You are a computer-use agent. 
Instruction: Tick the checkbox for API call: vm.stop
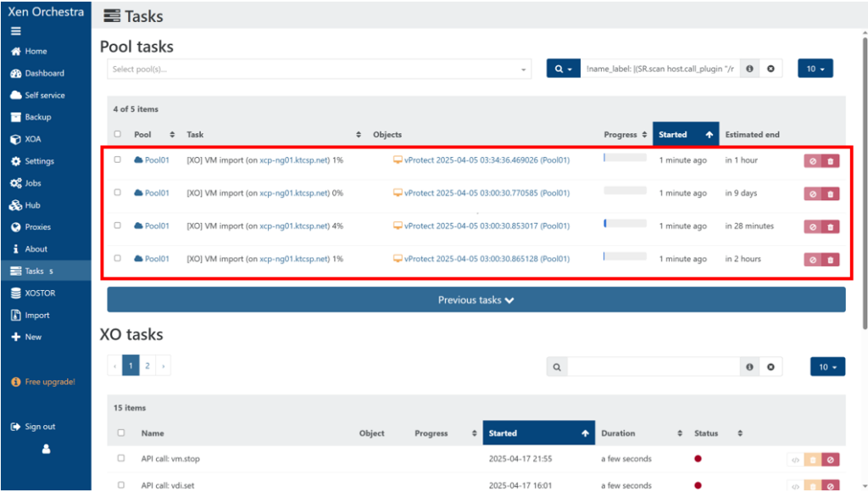pyautogui.click(x=121, y=459)
